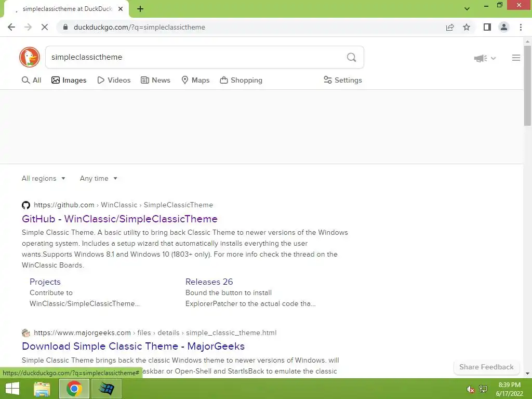Open the Windows Start button

tap(12, 389)
